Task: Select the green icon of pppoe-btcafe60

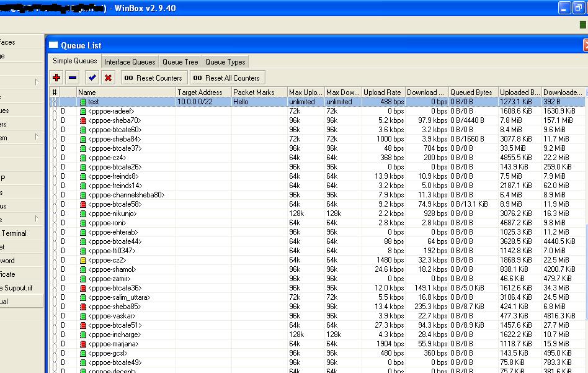Action: pyautogui.click(x=83, y=130)
